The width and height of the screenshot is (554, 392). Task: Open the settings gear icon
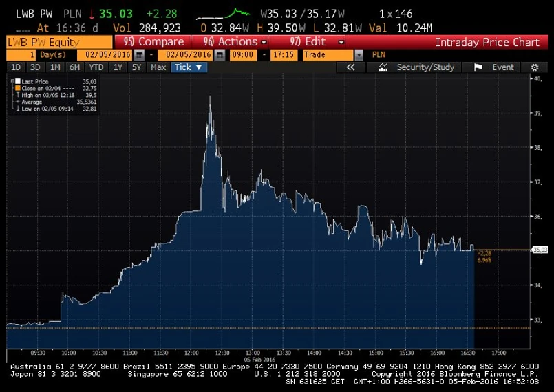[x=535, y=67]
